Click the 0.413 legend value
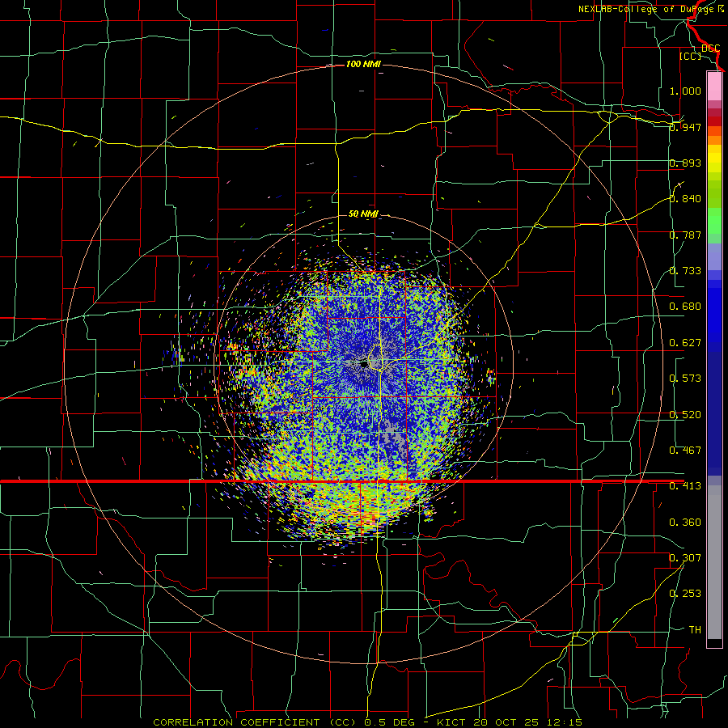 pyautogui.click(x=685, y=486)
